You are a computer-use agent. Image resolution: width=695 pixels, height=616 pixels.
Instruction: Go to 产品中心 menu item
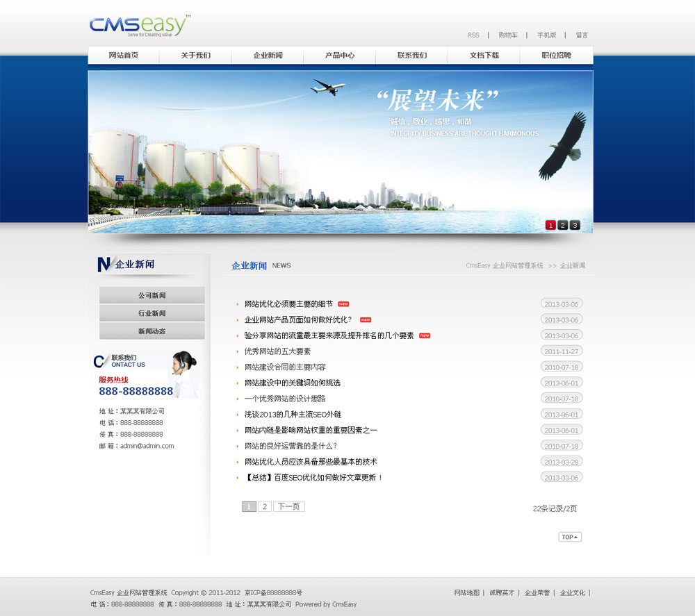(340, 56)
